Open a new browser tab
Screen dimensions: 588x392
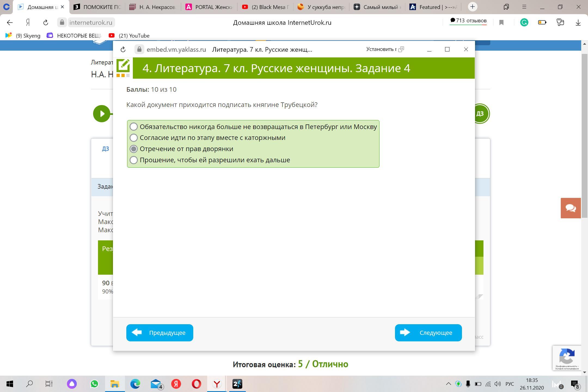(473, 7)
